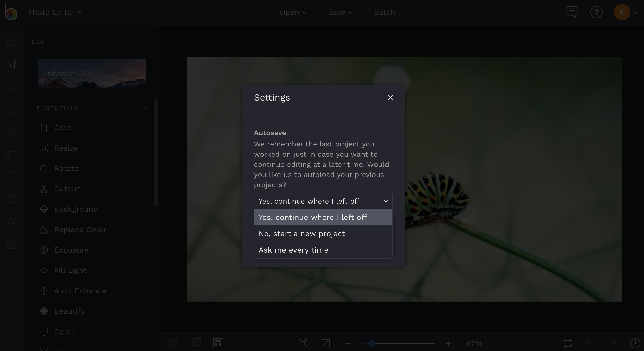Click the zoom slider handle

point(372,343)
